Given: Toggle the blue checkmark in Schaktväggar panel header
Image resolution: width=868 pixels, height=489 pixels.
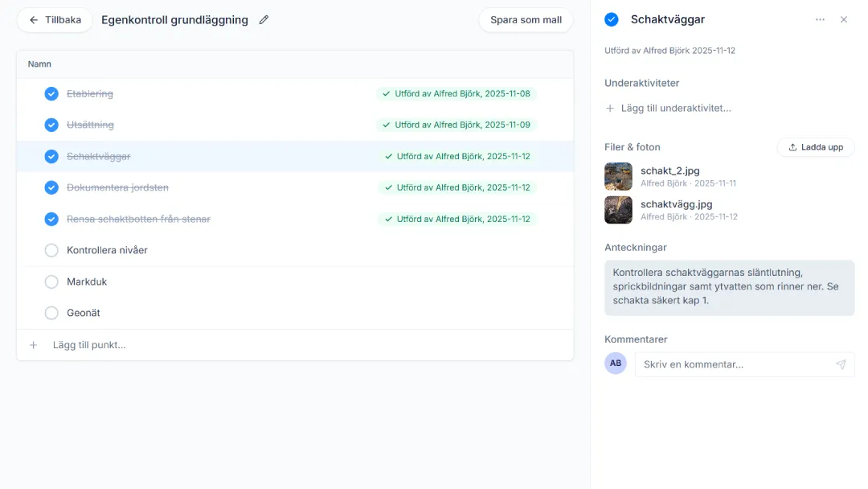Looking at the screenshot, I should 612,19.
